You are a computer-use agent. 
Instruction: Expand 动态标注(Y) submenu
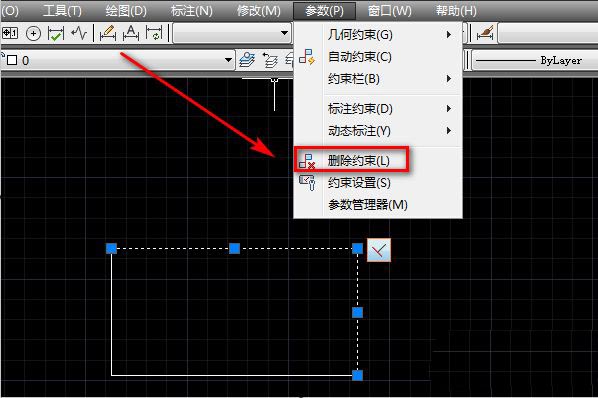(378, 131)
